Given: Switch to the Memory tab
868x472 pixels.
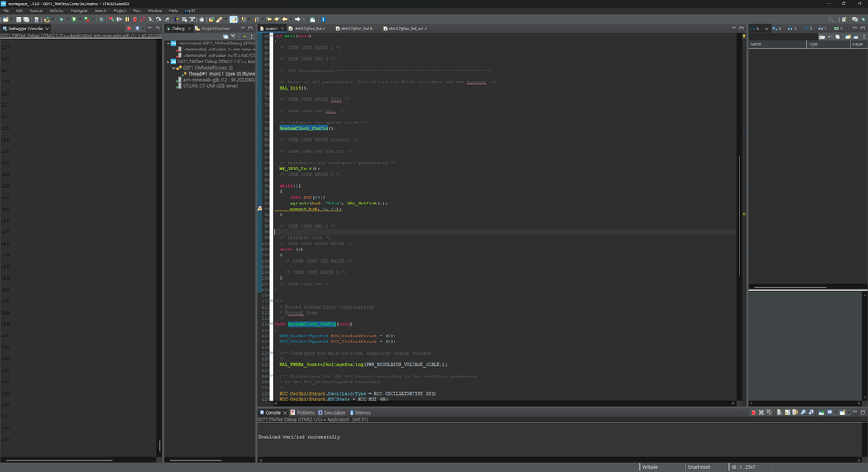Looking at the screenshot, I should pos(361,413).
